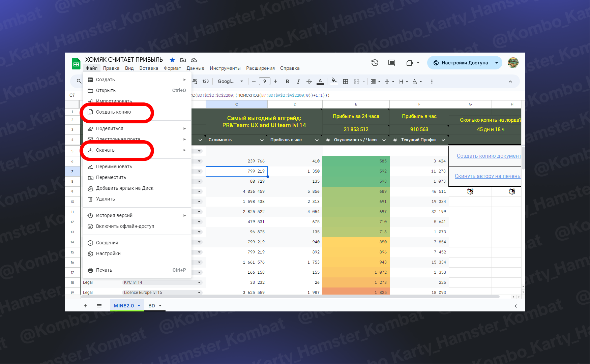Open the all sheets list icon
Screen dimensions: 590x364
tap(99, 306)
